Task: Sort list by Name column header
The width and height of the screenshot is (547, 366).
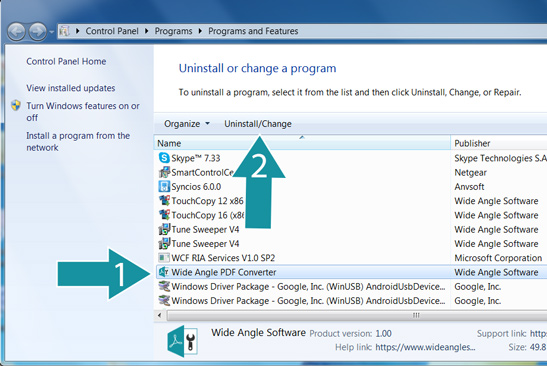Action: (302, 143)
